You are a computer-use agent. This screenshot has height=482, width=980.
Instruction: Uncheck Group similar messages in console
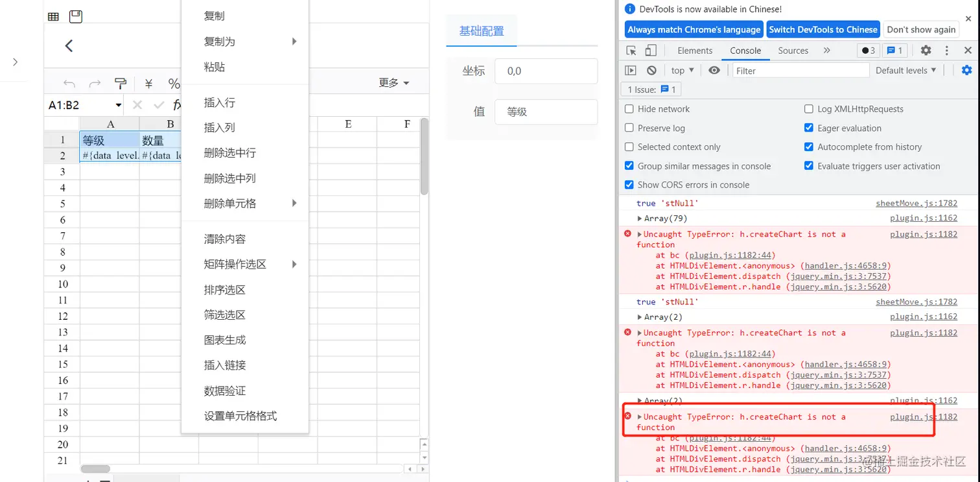click(x=629, y=165)
